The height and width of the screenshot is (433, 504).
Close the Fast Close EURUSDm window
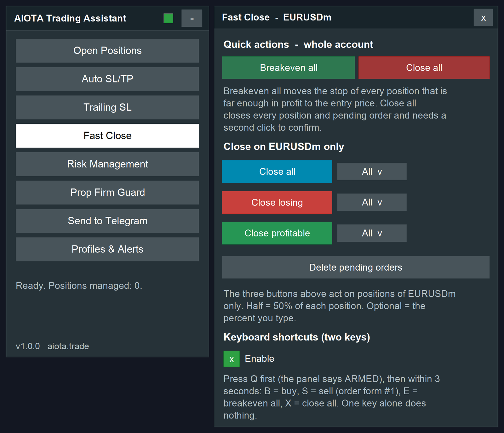tap(483, 18)
